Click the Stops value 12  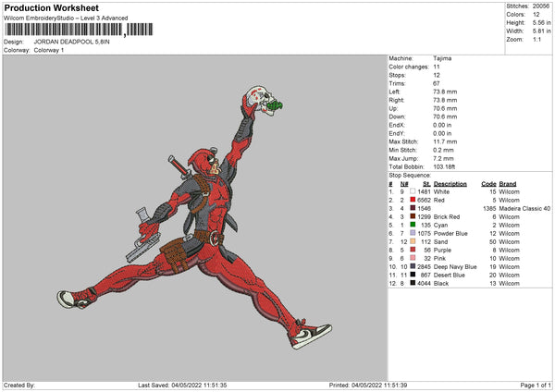coord(437,75)
